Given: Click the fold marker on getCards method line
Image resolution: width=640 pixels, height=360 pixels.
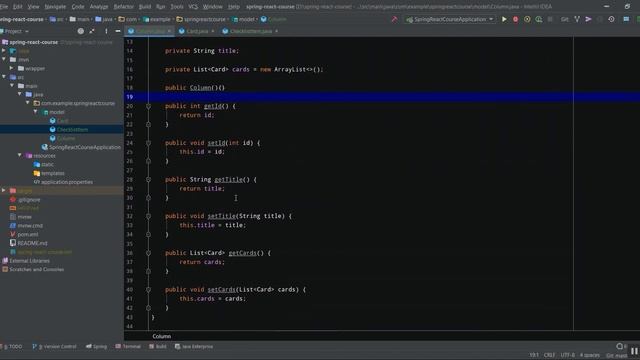Looking at the screenshot, I should (x=149, y=253).
